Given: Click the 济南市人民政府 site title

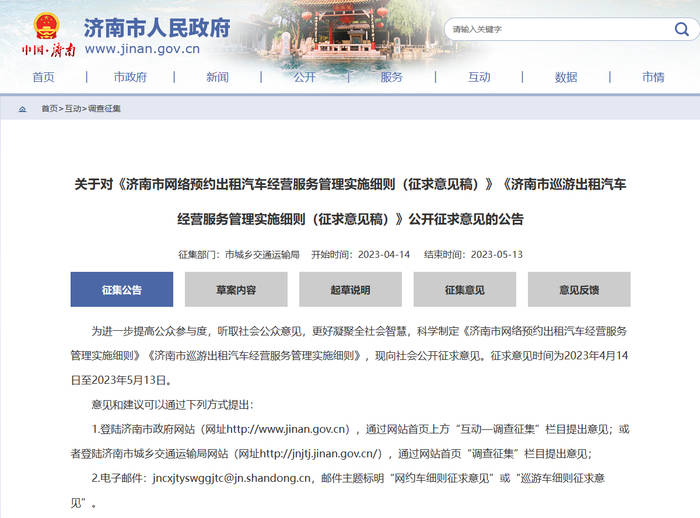Looking at the screenshot, I should 157,25.
